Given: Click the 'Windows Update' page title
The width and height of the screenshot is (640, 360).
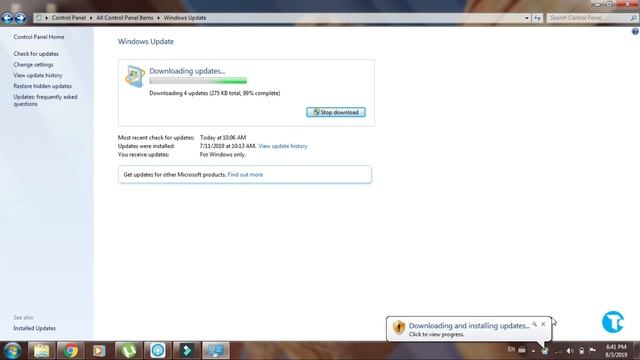Looking at the screenshot, I should click(146, 42).
